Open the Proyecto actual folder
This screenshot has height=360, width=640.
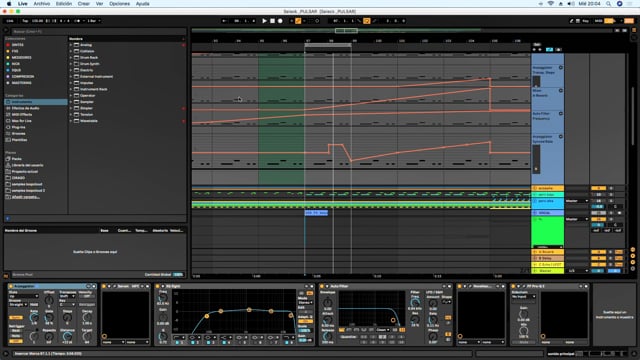(x=24, y=171)
